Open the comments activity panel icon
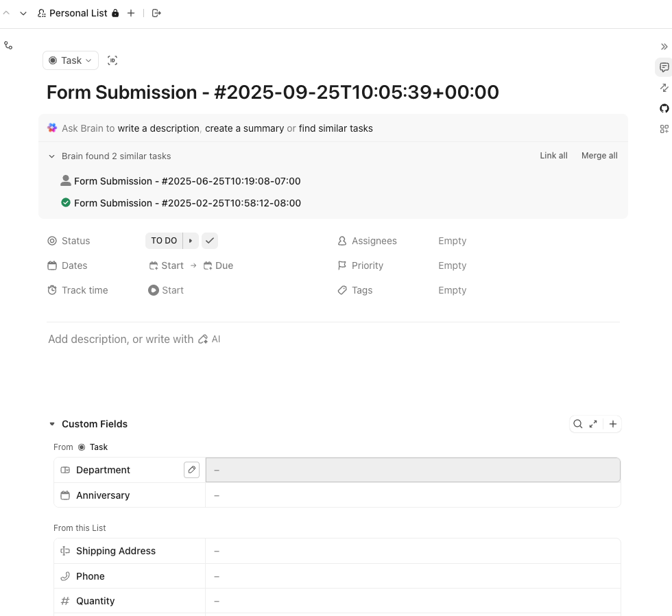This screenshot has height=616, width=672. point(664,67)
